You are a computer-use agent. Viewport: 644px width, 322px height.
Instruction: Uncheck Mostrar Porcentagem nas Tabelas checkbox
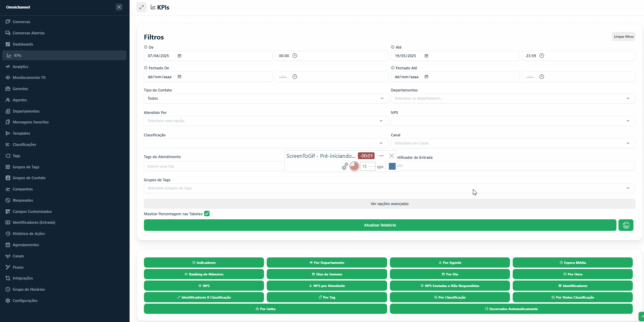coord(207,214)
